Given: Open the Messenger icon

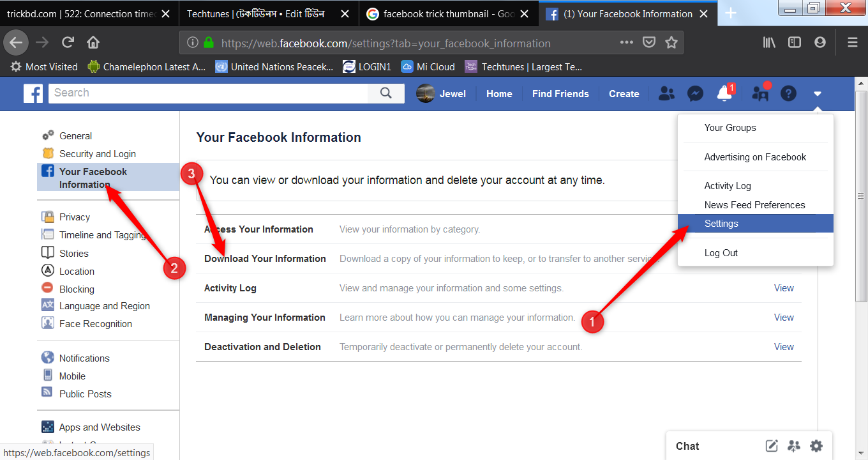Looking at the screenshot, I should (695, 94).
